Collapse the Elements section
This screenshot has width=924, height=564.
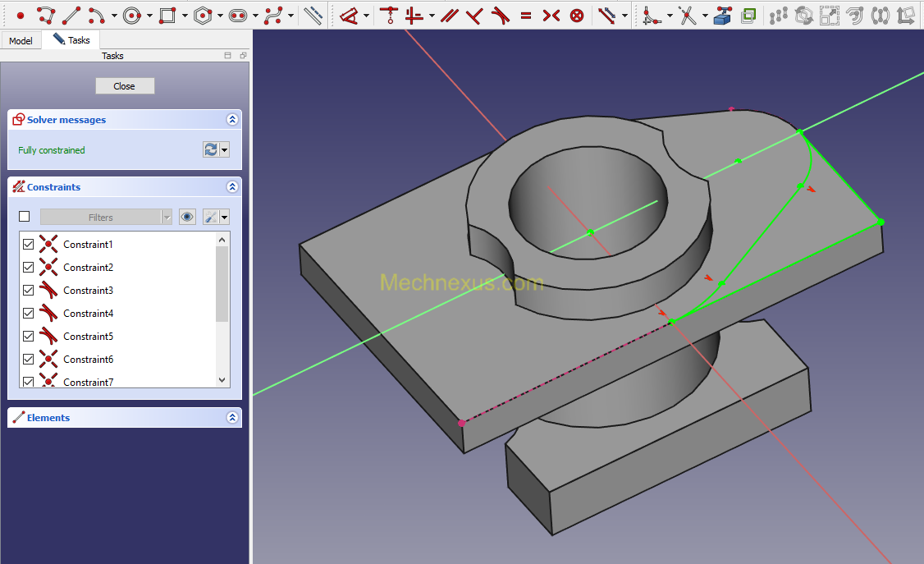click(x=232, y=417)
